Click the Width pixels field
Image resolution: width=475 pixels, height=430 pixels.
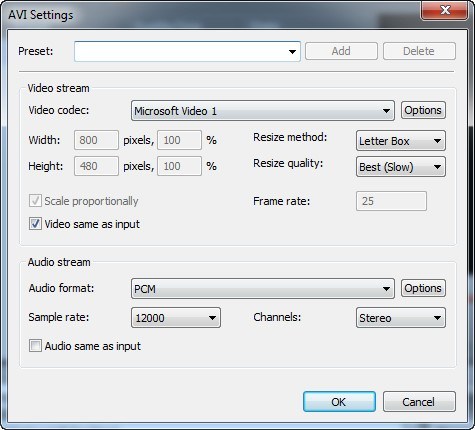pos(96,140)
